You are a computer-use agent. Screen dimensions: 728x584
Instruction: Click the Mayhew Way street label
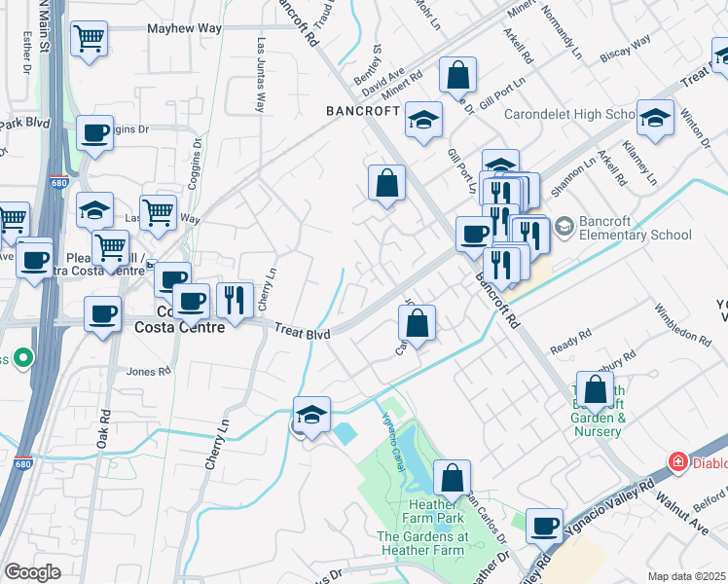[184, 28]
